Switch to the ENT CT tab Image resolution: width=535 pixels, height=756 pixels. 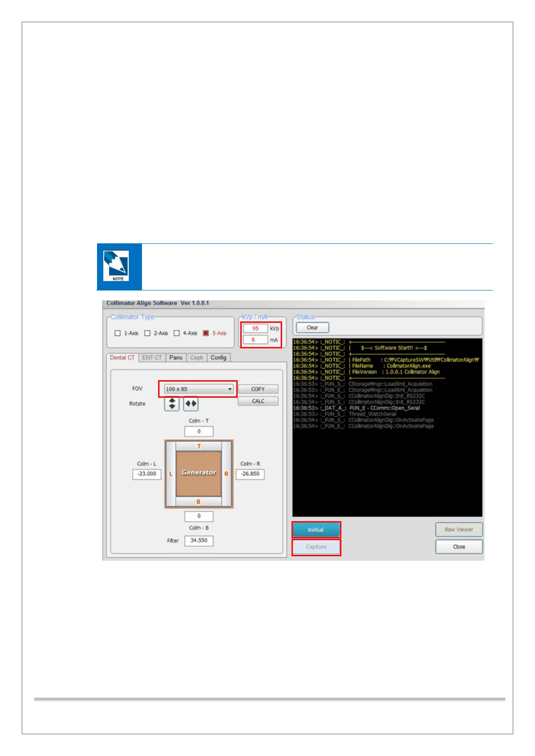[x=152, y=358]
